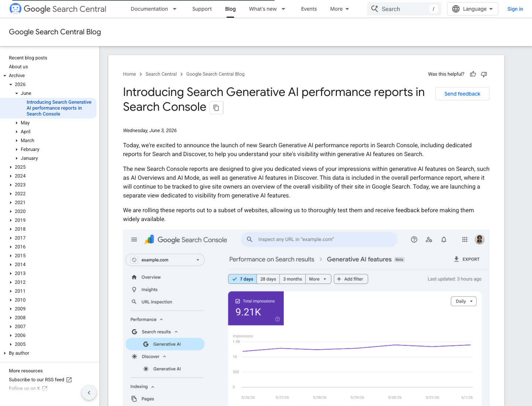This screenshot has width=532, height=406.
Task: Open the More date range dropdown
Action: pos(318,279)
